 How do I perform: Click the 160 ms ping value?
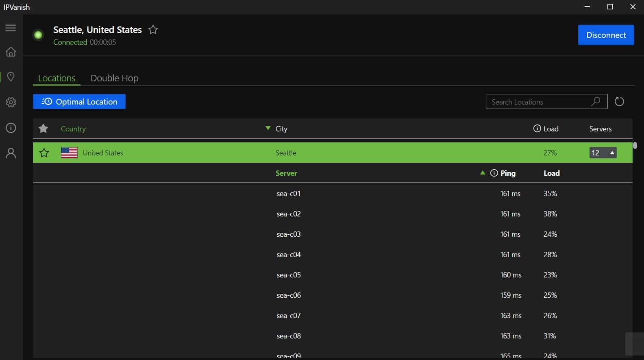[x=511, y=275]
